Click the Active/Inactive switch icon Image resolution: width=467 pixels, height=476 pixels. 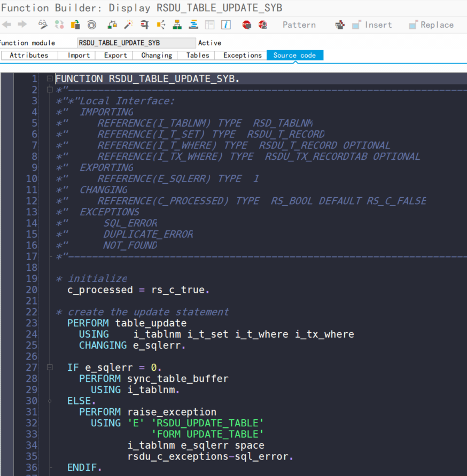tap(59, 25)
